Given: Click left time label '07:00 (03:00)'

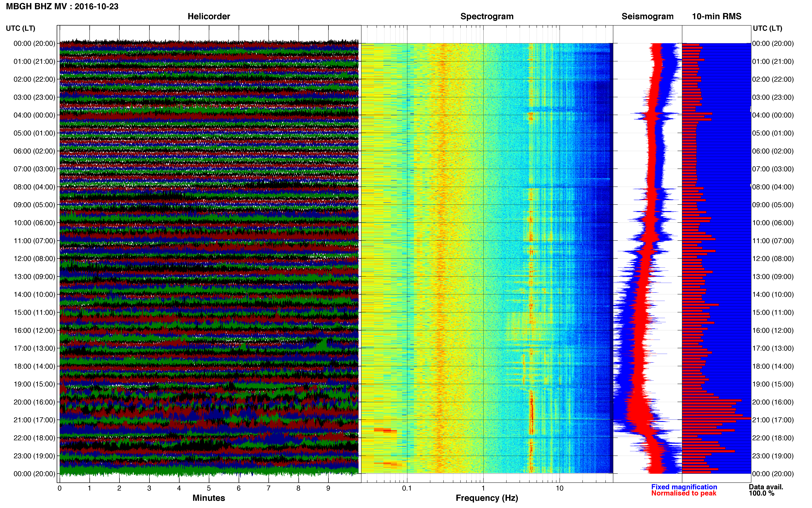Looking at the screenshot, I should [x=34, y=169].
